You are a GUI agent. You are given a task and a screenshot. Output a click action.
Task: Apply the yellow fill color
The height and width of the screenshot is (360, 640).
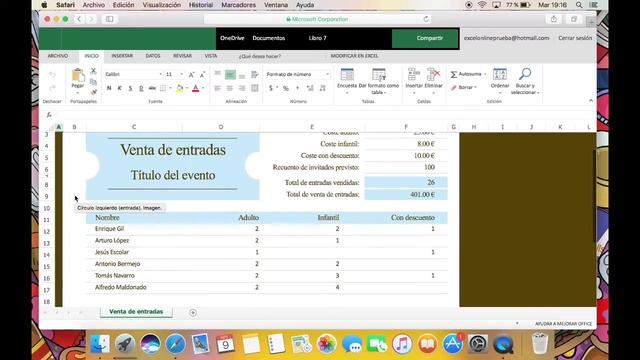[180, 88]
